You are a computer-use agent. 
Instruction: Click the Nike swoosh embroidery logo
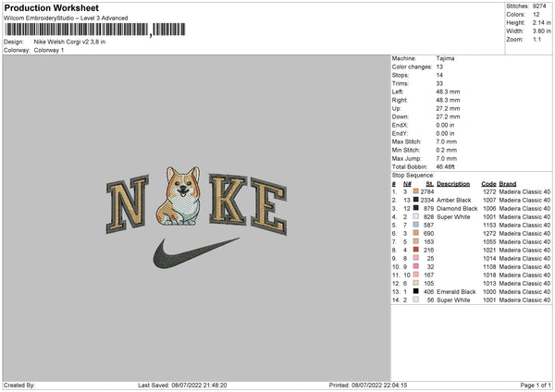click(x=196, y=252)
